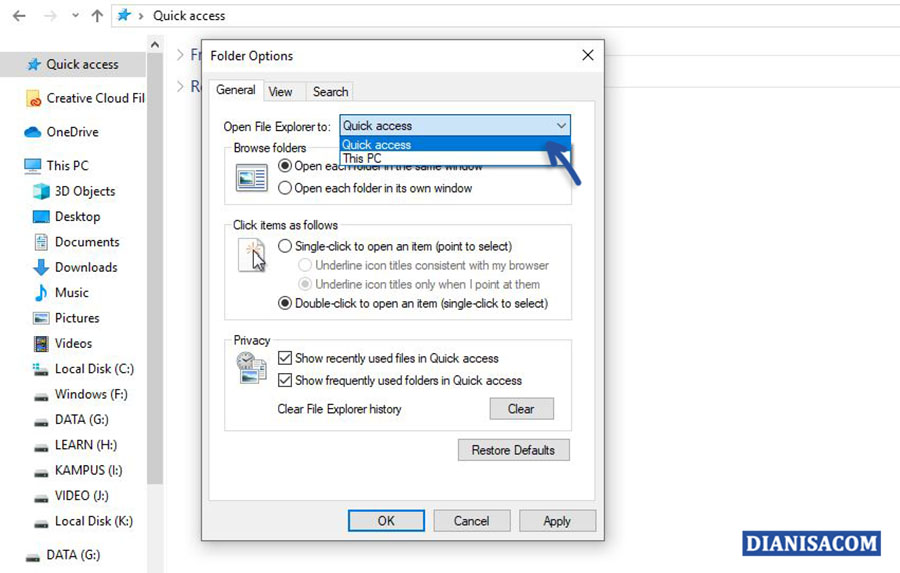The image size is (900, 573).
Task: Click the LEARN (H:) drive icon
Action: [41, 447]
